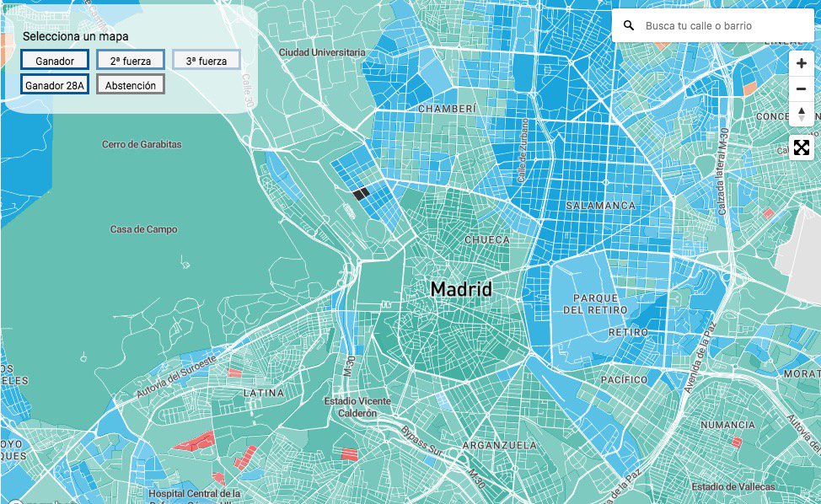Screen dimensions: 821x504
Task: Click the LATINA district label
Action: coord(264,393)
